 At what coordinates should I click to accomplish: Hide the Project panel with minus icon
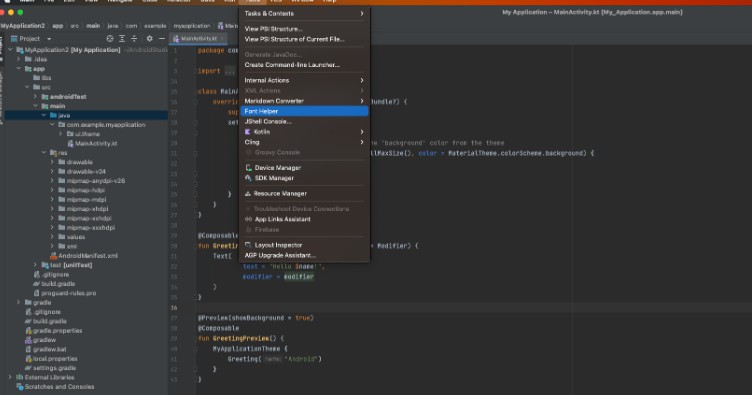coord(162,38)
